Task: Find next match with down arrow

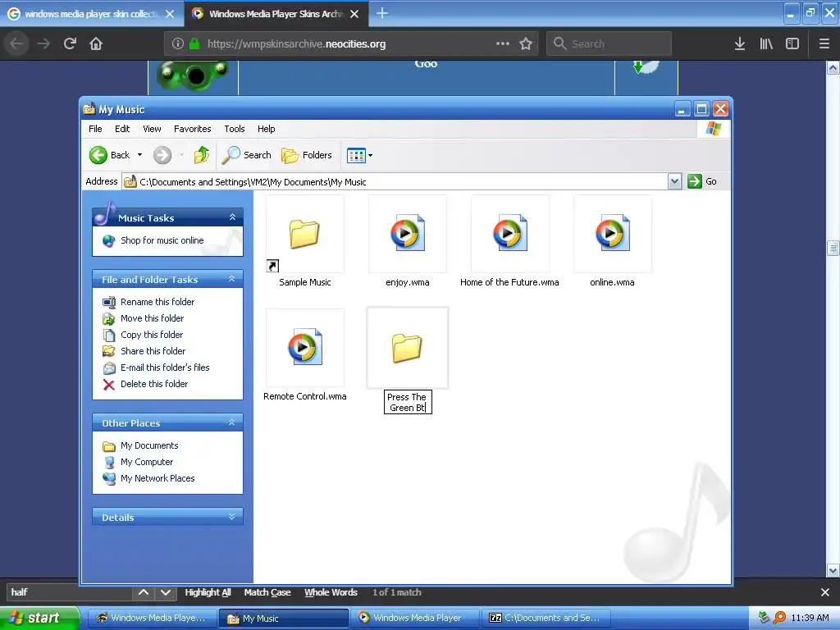Action: point(166,592)
